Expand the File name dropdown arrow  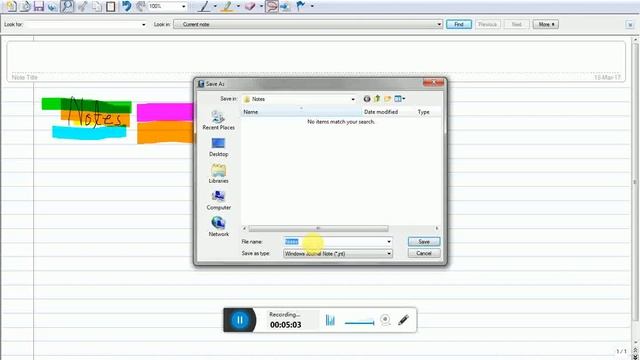389,242
